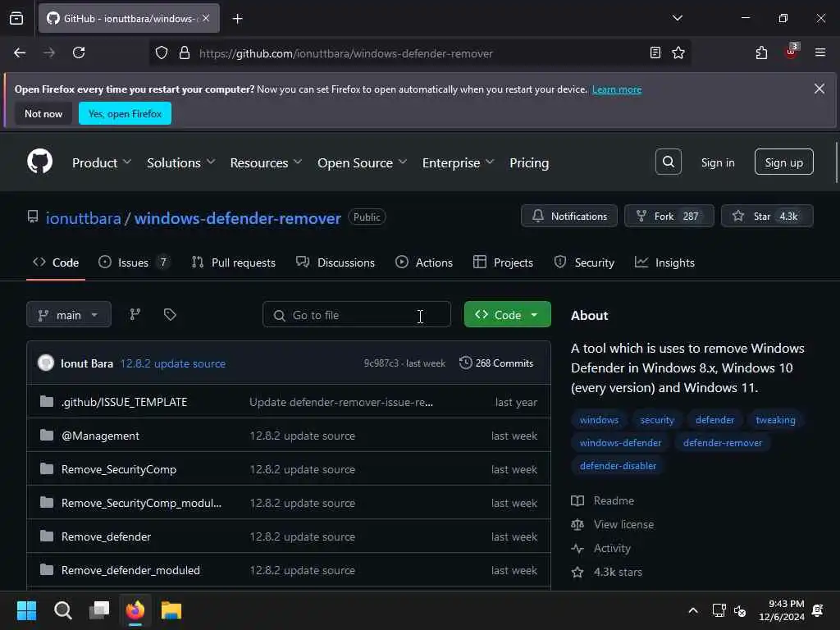Open File Explorer from the taskbar

pos(171,610)
